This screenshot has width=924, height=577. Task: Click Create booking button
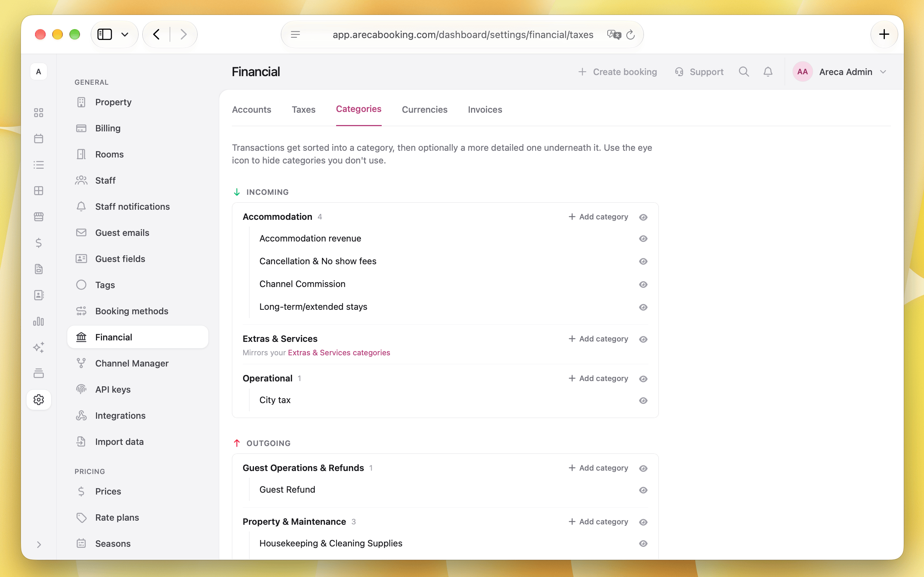click(x=617, y=72)
